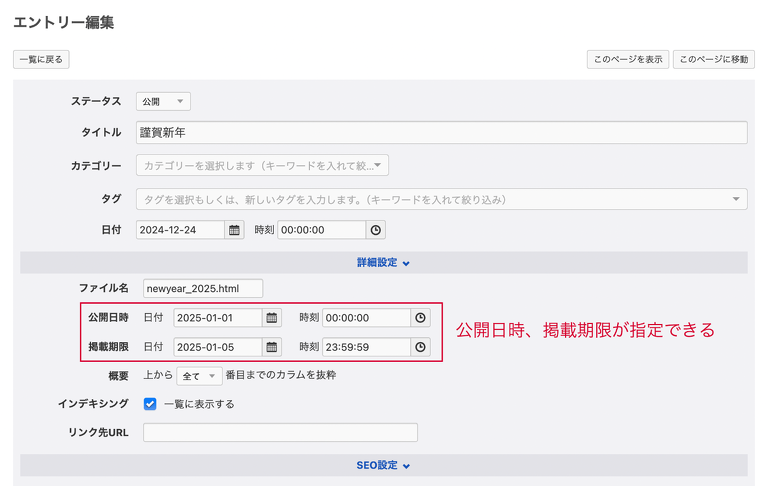Click the 掲載期限 time field 23:59:59
Image resolution: width=768 pixels, height=486 pixels.
click(x=366, y=347)
